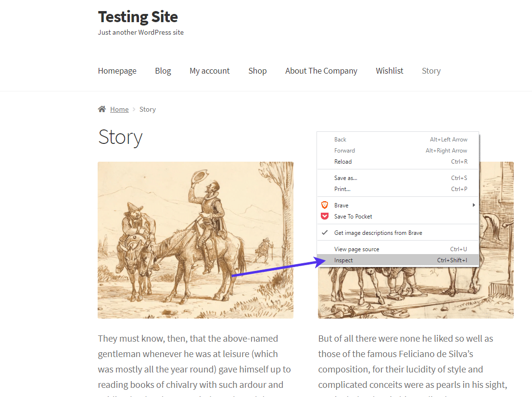Click the Brave lion icon in the context menu

click(x=325, y=205)
